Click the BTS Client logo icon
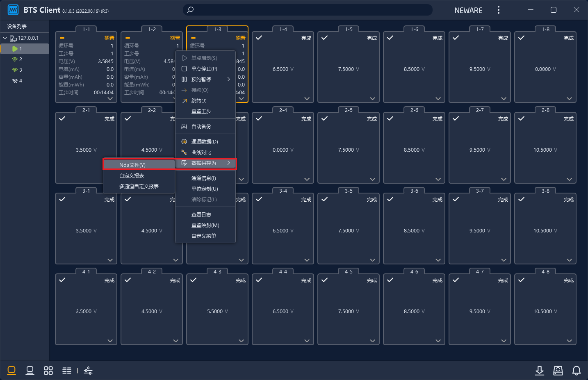 click(13, 10)
